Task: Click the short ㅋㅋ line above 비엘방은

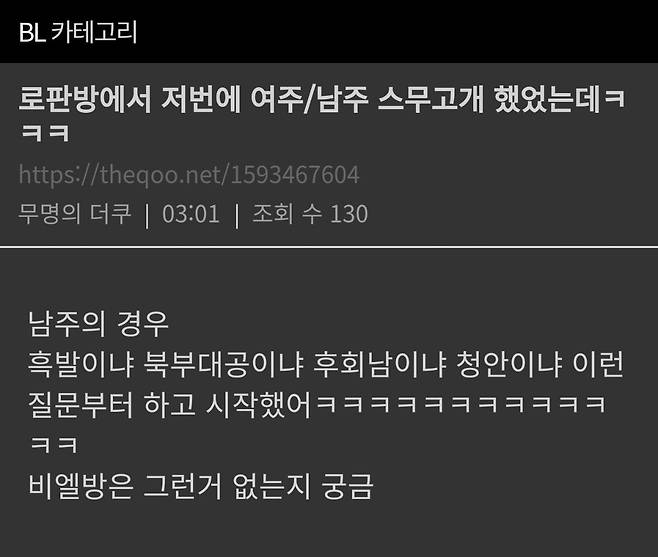Action: point(54,444)
